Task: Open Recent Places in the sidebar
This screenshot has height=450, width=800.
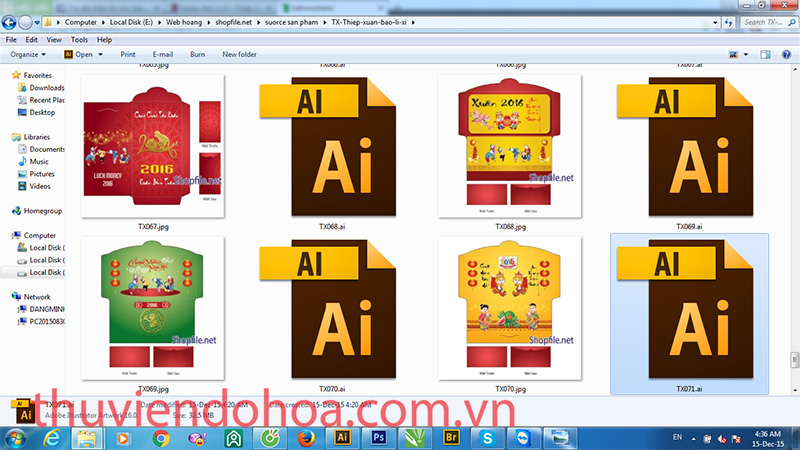Action: pyautogui.click(x=41, y=100)
